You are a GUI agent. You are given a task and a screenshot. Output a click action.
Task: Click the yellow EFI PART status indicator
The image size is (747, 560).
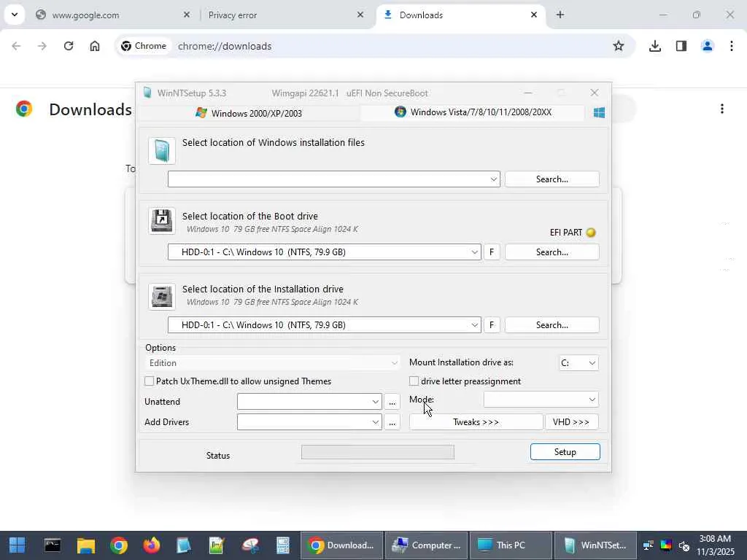point(591,233)
